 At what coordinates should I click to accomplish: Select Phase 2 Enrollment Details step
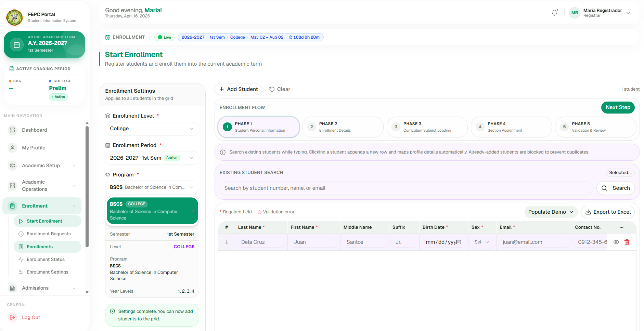343,127
